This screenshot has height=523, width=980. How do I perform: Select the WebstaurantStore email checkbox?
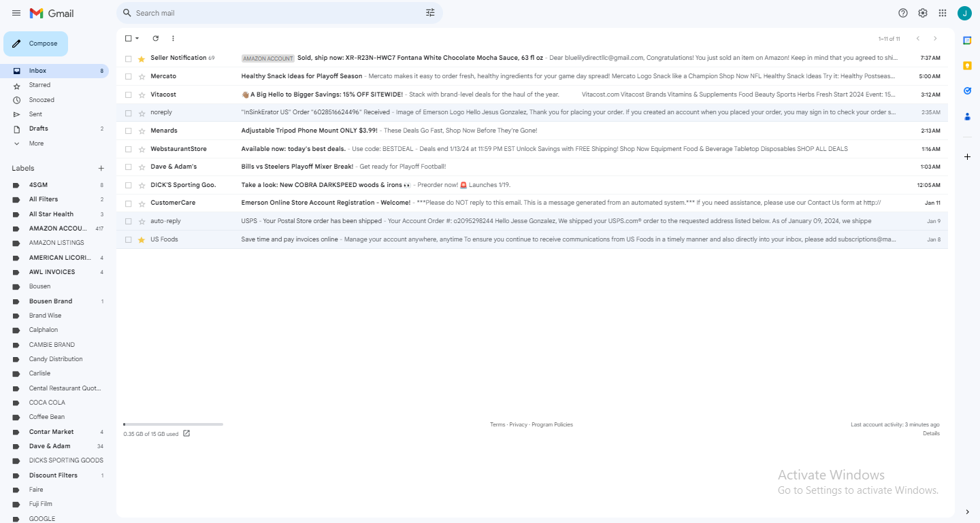coord(128,149)
